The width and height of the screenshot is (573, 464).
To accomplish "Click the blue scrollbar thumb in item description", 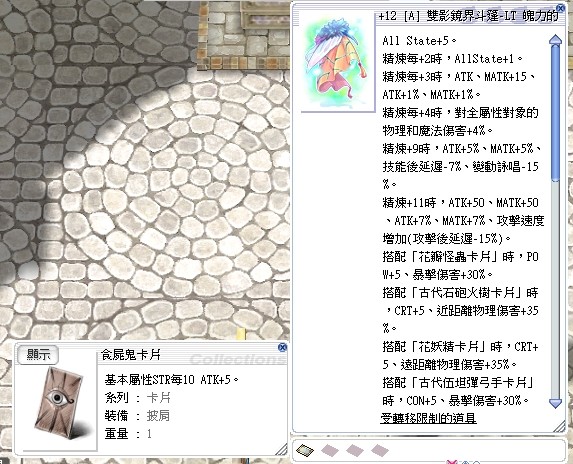I will point(555,113).
